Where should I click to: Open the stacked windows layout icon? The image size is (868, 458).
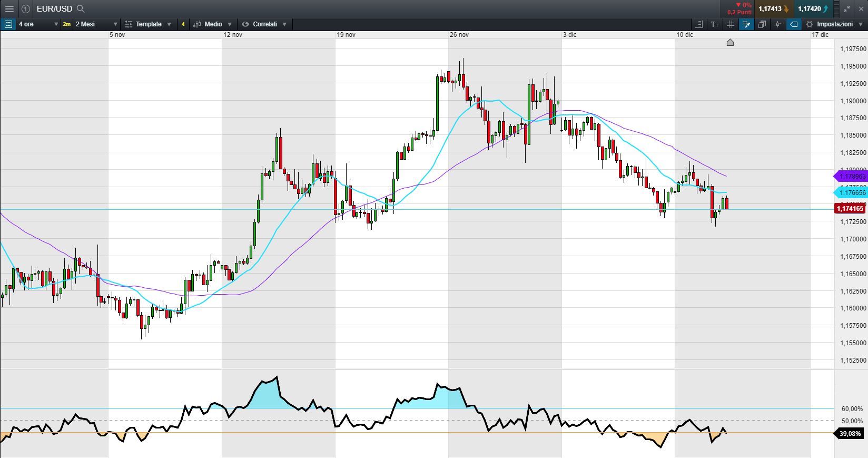point(762,24)
